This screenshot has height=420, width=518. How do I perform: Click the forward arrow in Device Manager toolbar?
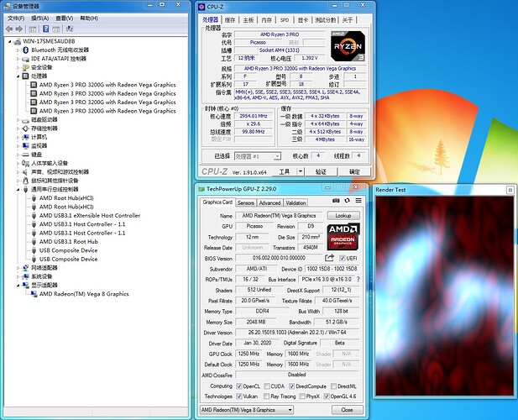pos(19,29)
